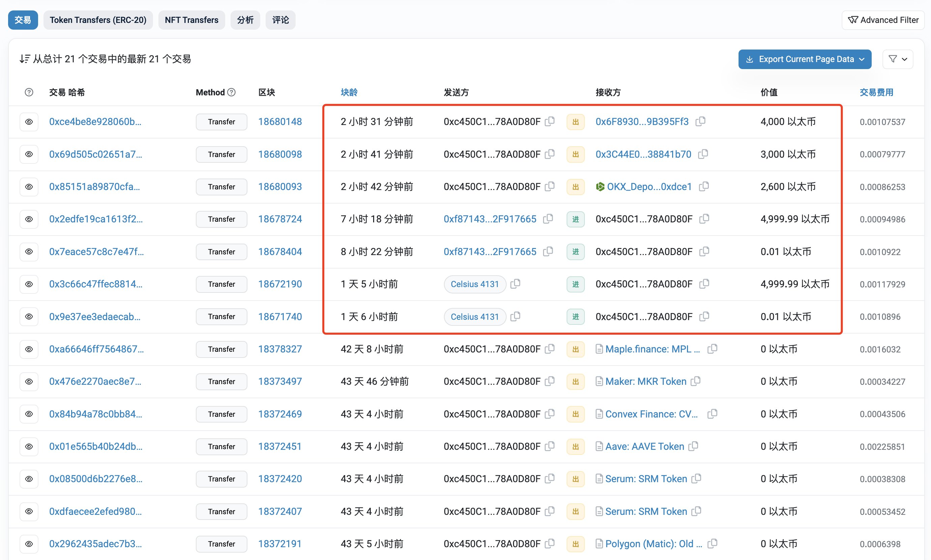
Task: Click the contract document icon before Maker: MKR Token
Action: click(599, 381)
